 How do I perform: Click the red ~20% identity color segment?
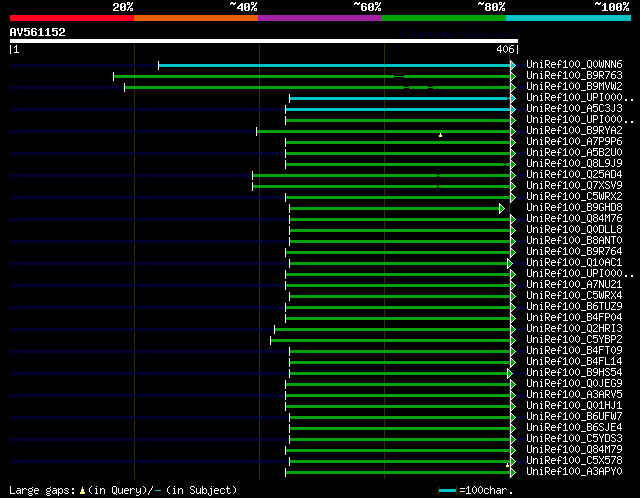point(72,18)
